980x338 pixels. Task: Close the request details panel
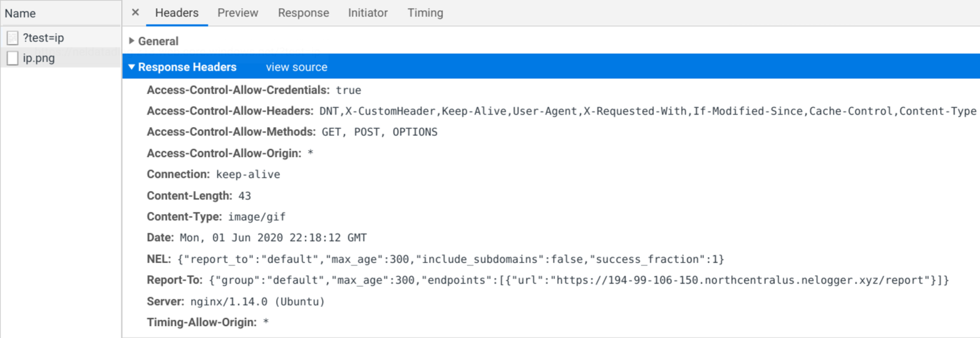[x=135, y=13]
